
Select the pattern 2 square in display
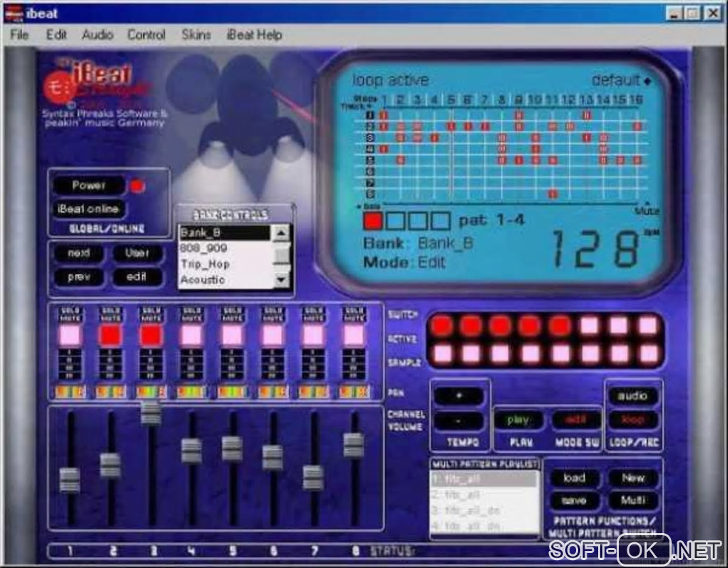point(395,220)
